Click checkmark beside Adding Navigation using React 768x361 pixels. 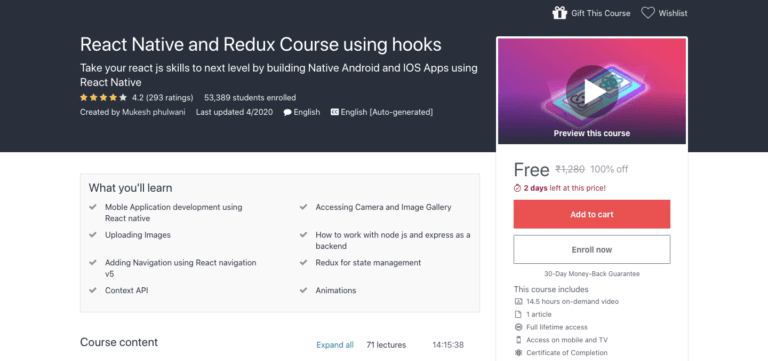93,263
